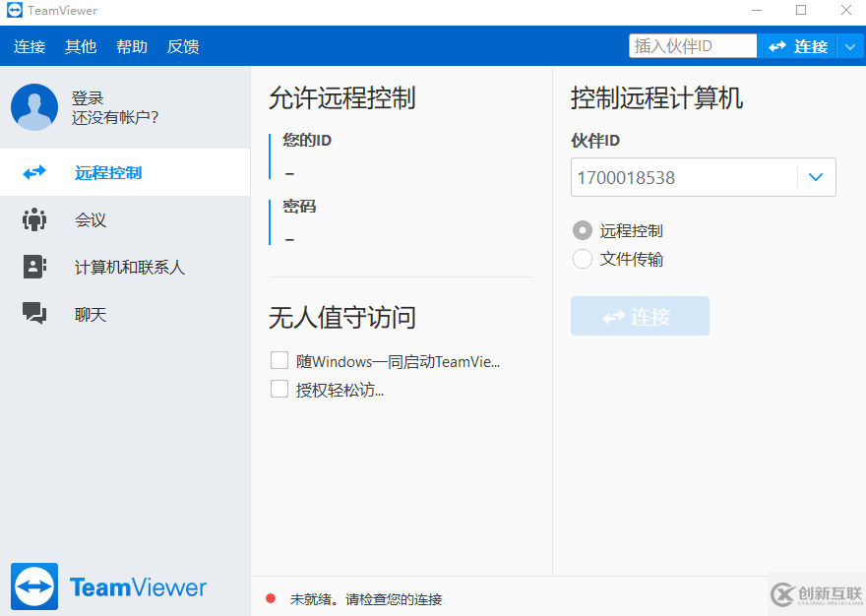Switch to 计算机和联系人 tab
The image size is (866, 616).
[x=125, y=267]
